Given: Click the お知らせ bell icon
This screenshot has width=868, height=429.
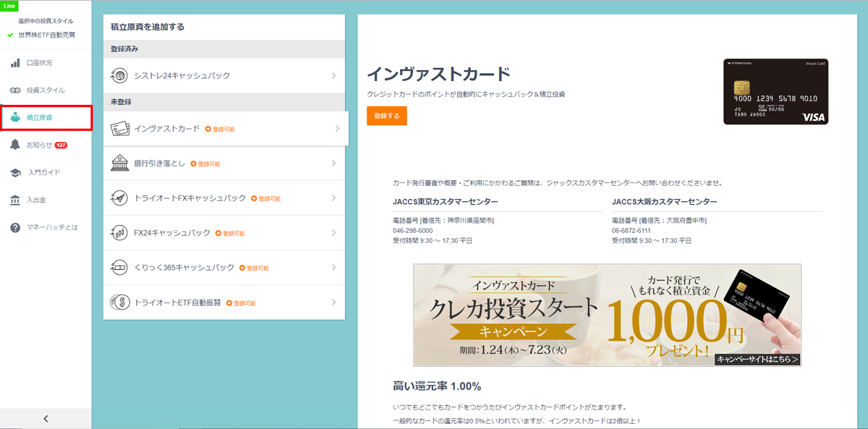Looking at the screenshot, I should [x=15, y=145].
